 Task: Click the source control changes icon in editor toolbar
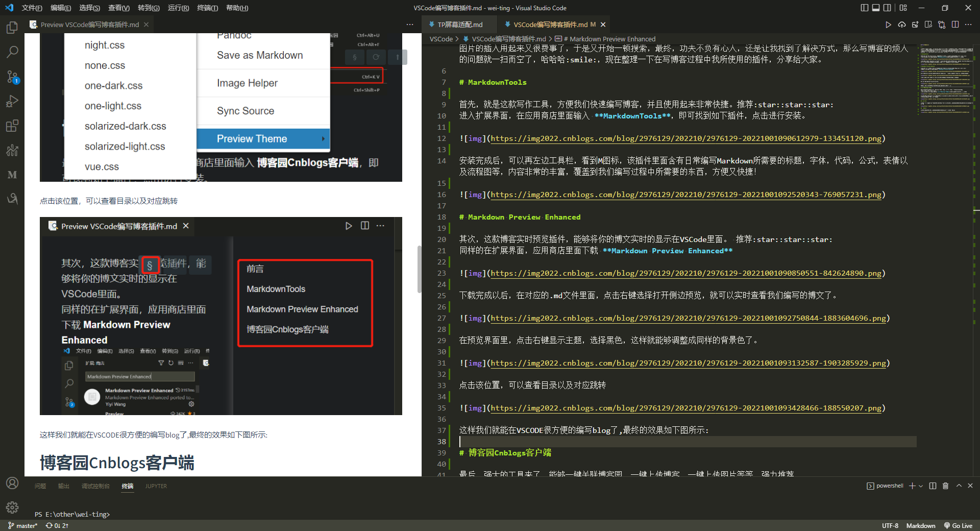[x=942, y=25]
